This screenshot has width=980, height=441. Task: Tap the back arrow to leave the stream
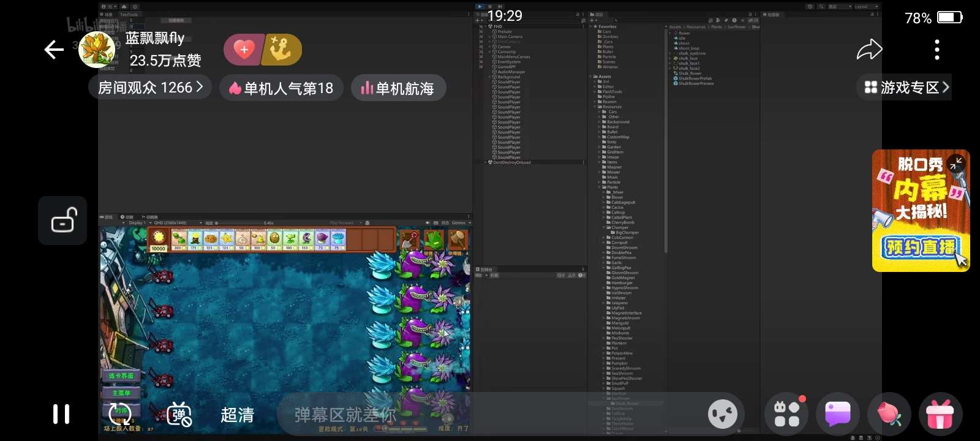54,50
